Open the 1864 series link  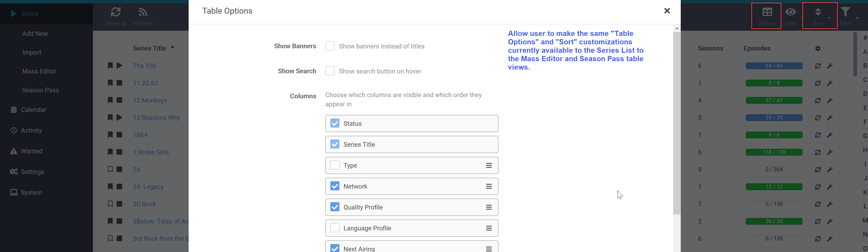140,135
